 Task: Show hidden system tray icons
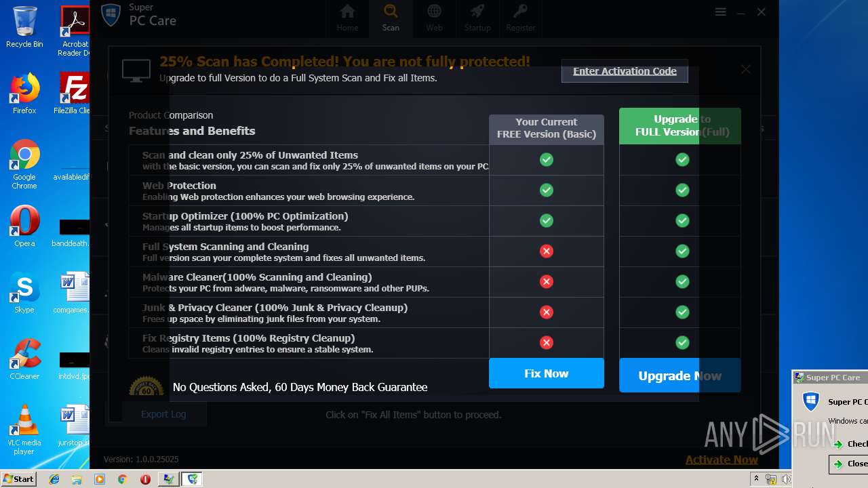coord(756,479)
